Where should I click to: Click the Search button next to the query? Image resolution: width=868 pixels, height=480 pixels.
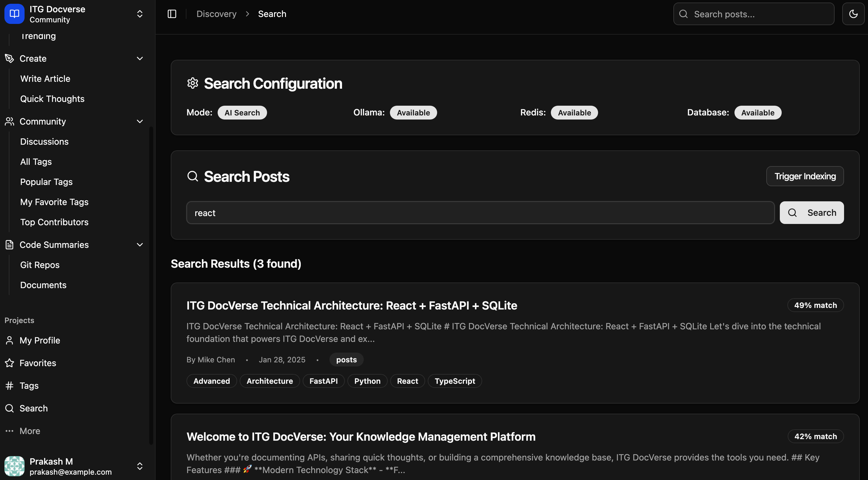[811, 213]
